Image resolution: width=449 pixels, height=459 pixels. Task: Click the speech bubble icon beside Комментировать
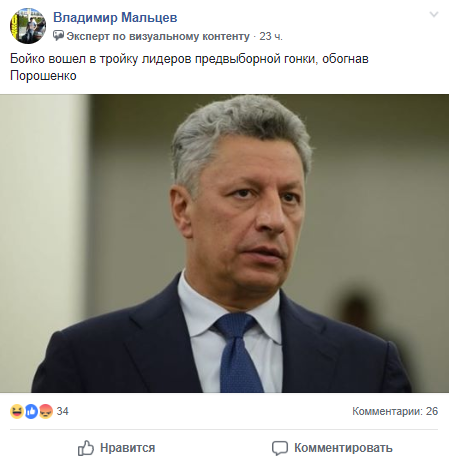[280, 448]
